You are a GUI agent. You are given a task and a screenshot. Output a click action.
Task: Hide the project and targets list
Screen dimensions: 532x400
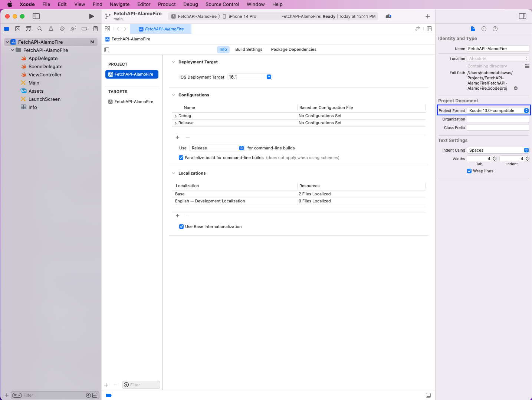point(107,50)
